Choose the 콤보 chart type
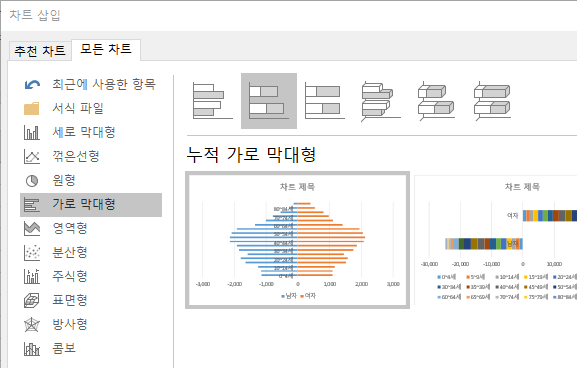The width and height of the screenshot is (577, 368). (x=91, y=348)
